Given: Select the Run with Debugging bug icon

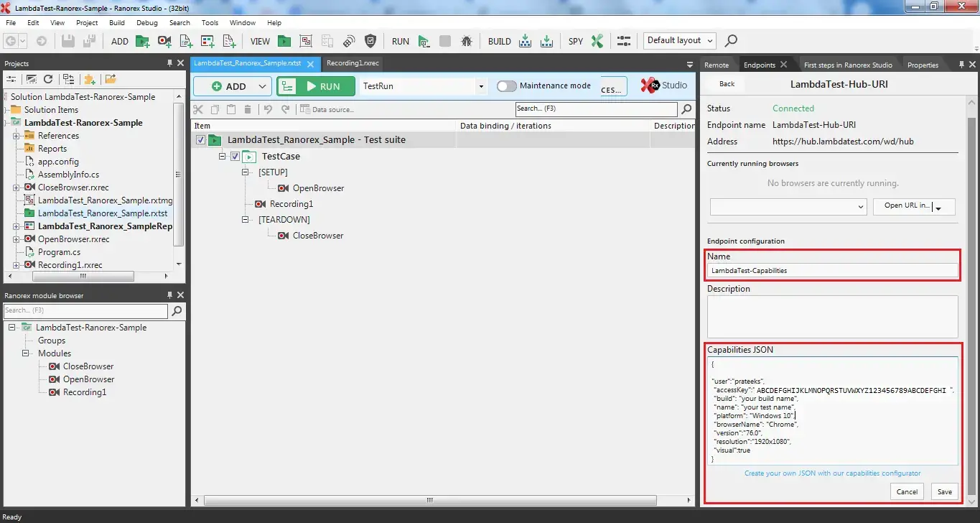Looking at the screenshot, I should click(x=467, y=41).
